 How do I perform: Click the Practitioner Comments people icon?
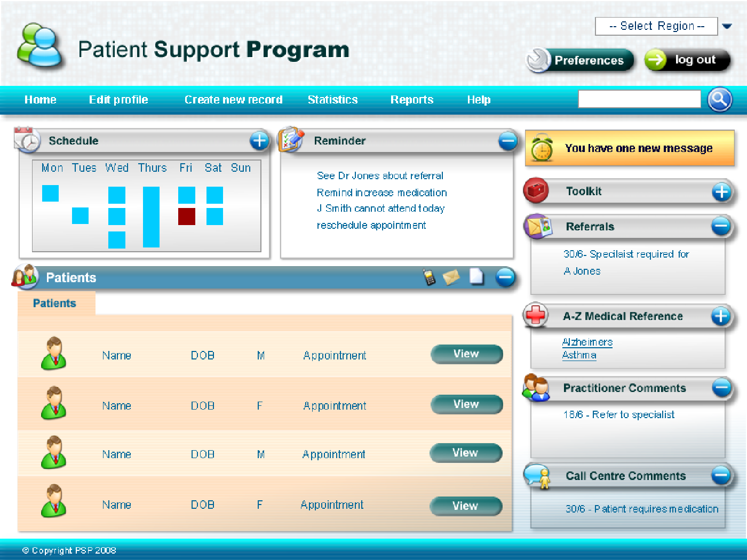[536, 387]
